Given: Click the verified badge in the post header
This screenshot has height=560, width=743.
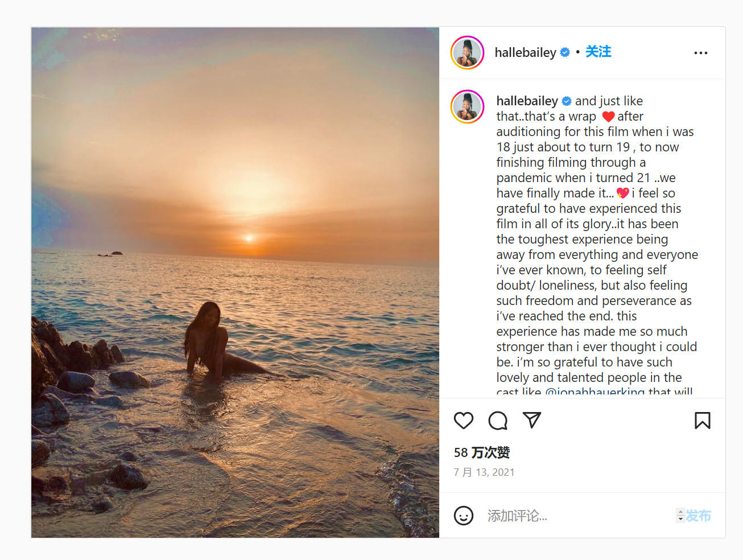Looking at the screenshot, I should (x=565, y=52).
